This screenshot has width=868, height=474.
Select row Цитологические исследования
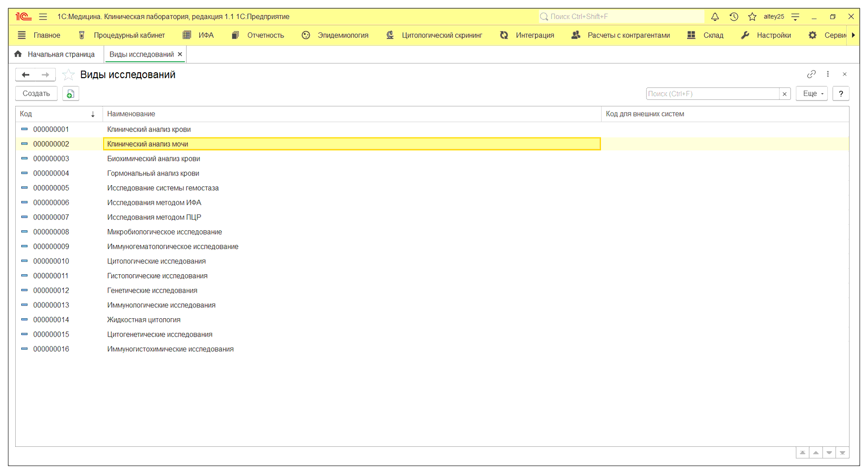click(x=432, y=261)
